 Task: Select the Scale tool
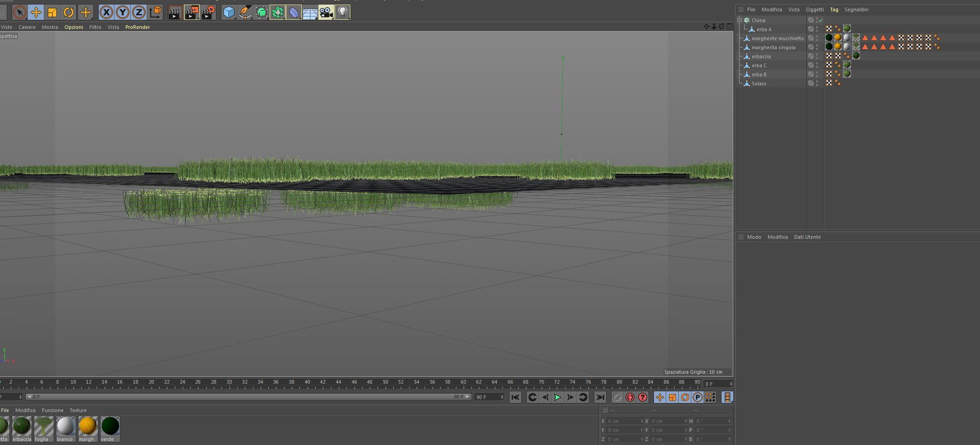pos(52,12)
